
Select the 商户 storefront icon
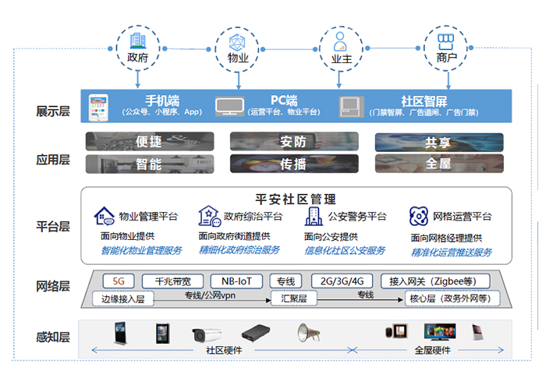pyautogui.click(x=445, y=42)
